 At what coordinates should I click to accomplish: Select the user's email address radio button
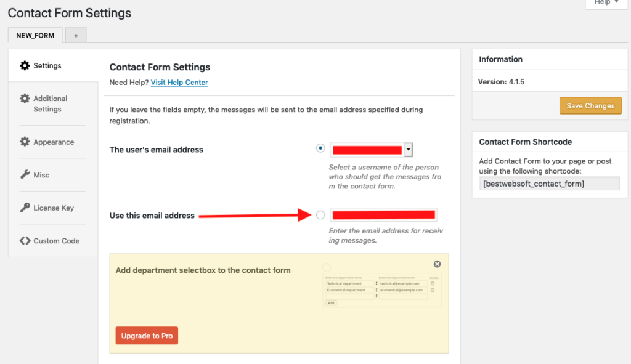320,148
